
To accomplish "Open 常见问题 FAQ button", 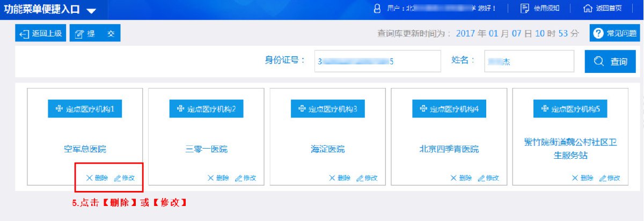I will click(615, 33).
